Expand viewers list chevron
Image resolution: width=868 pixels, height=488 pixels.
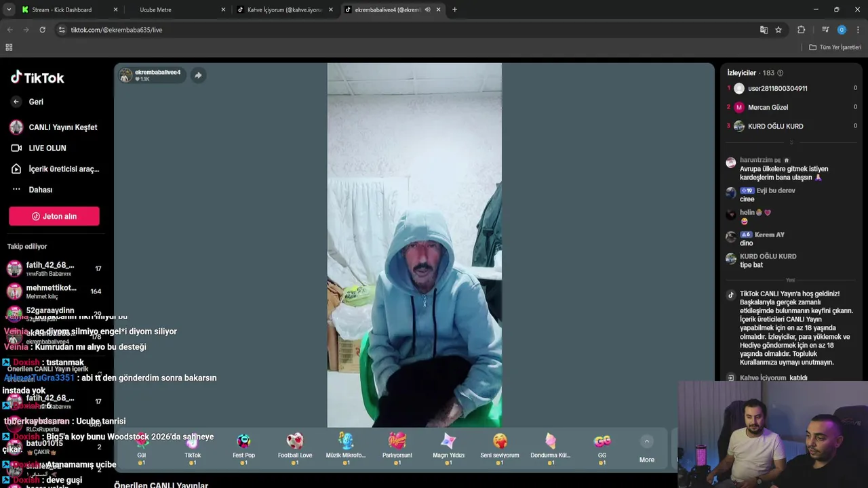[x=791, y=143]
